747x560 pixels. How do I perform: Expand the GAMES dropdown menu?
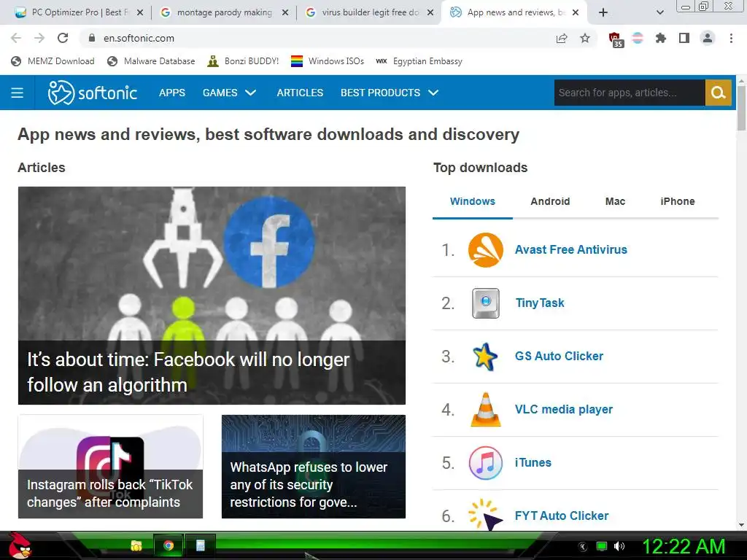click(x=229, y=93)
